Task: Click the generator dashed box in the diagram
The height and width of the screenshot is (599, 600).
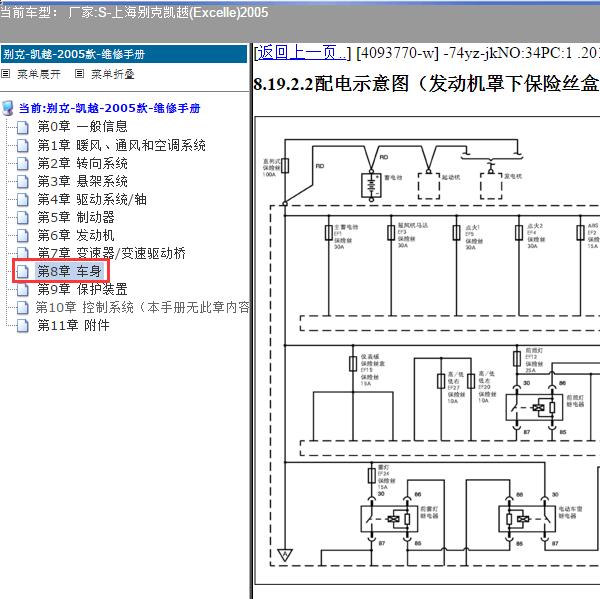Action: click(x=491, y=186)
